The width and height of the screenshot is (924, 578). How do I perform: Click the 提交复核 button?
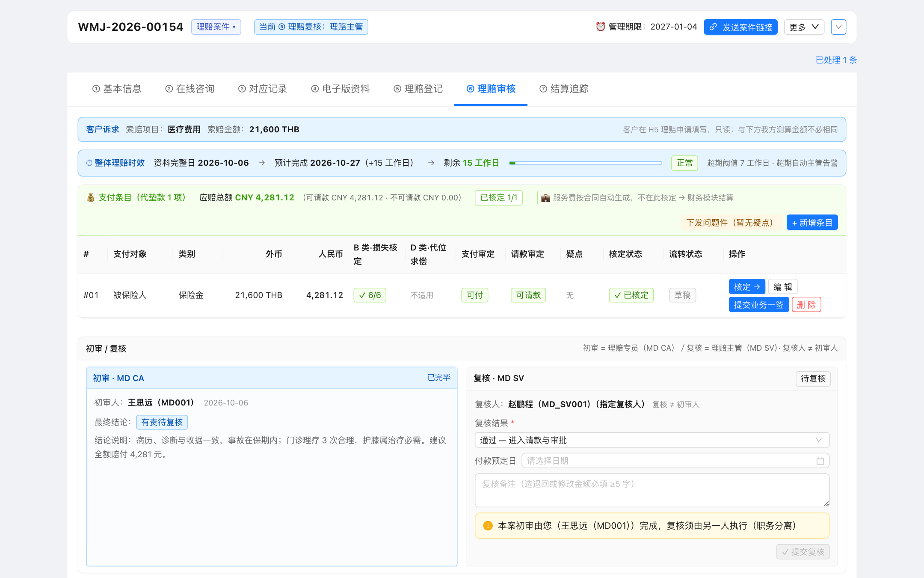(803, 552)
